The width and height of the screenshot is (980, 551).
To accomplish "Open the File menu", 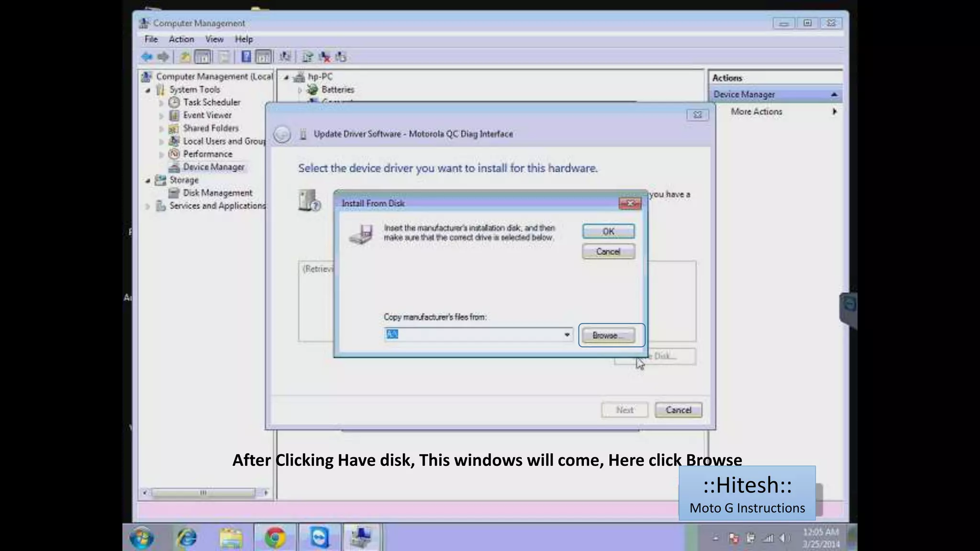I will pos(151,39).
